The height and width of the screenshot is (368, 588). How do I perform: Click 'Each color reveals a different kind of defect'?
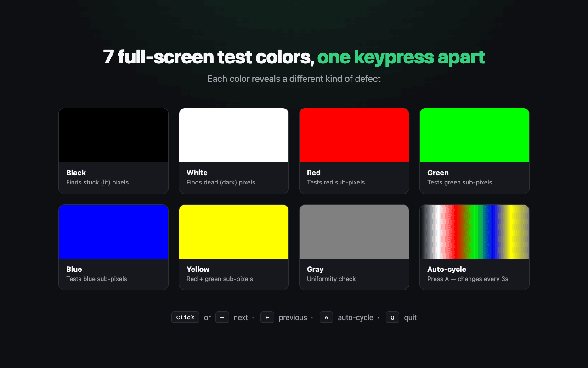tap(294, 79)
